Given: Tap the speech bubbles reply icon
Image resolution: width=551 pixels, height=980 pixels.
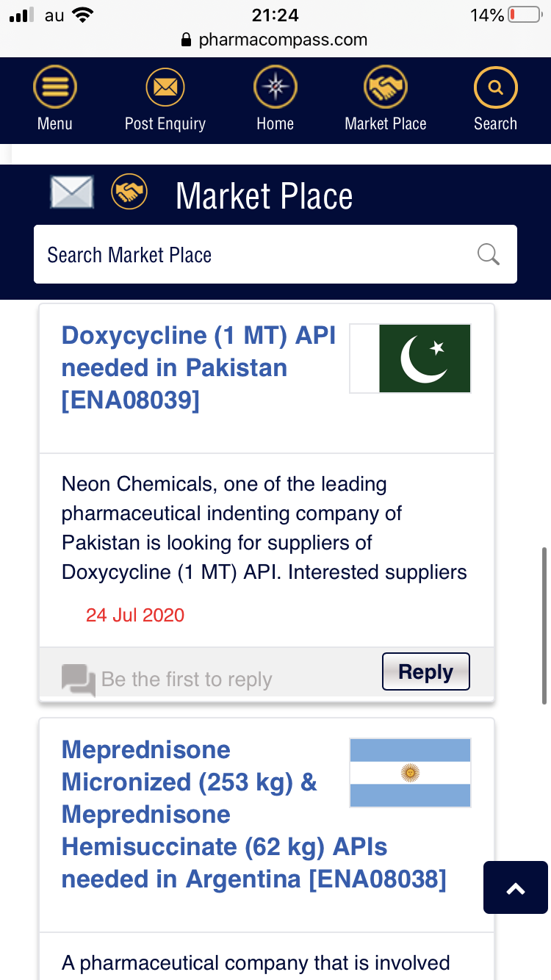Looking at the screenshot, I should click(x=79, y=680).
